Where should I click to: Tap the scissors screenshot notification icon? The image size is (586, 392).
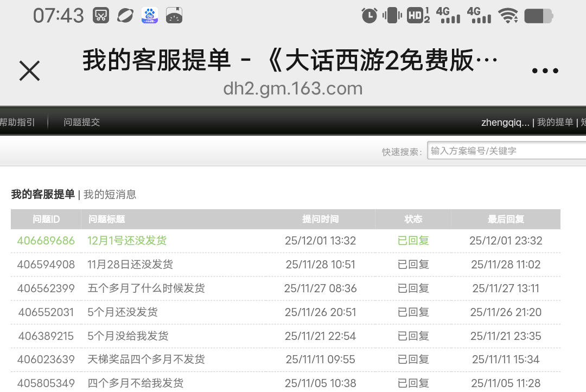[100, 15]
